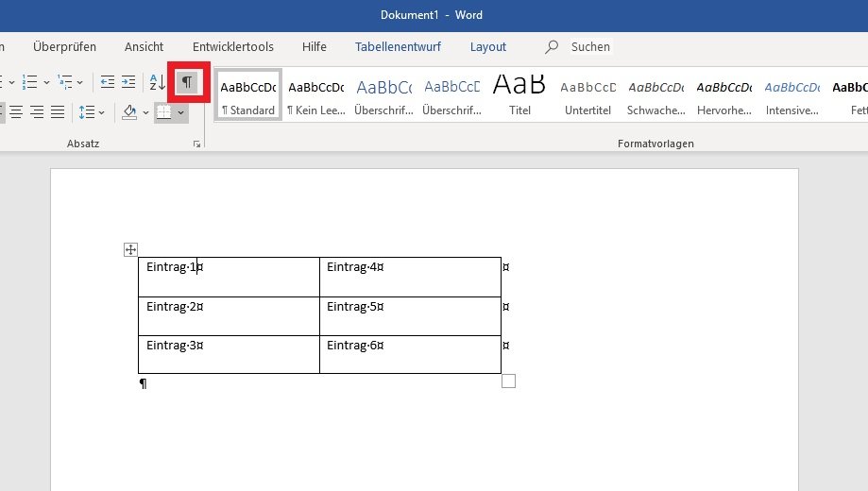Viewport: 868px width, 491px height.
Task: Justify the paragraph text
Action: [x=58, y=112]
